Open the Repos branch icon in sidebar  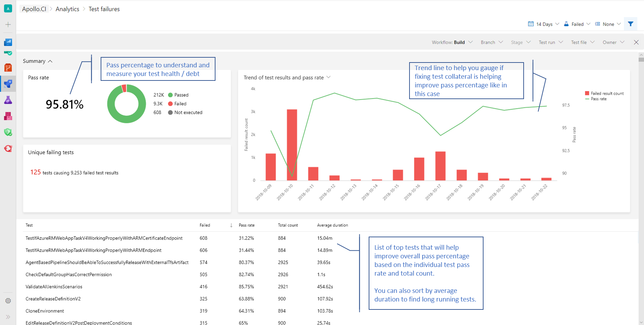point(8,67)
